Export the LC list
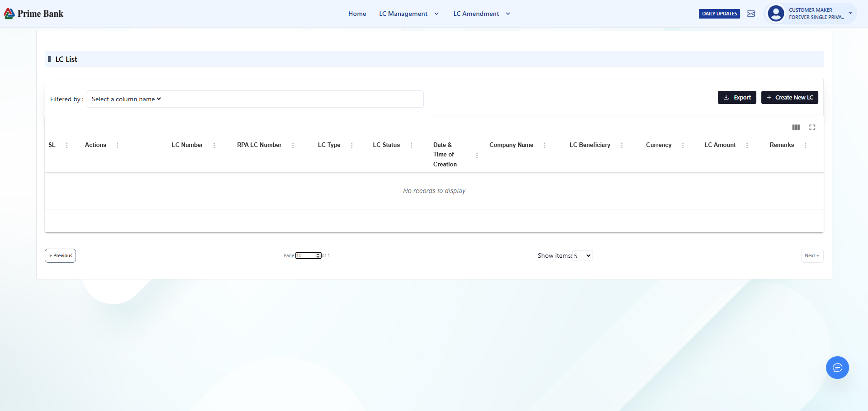868x411 pixels. [737, 98]
